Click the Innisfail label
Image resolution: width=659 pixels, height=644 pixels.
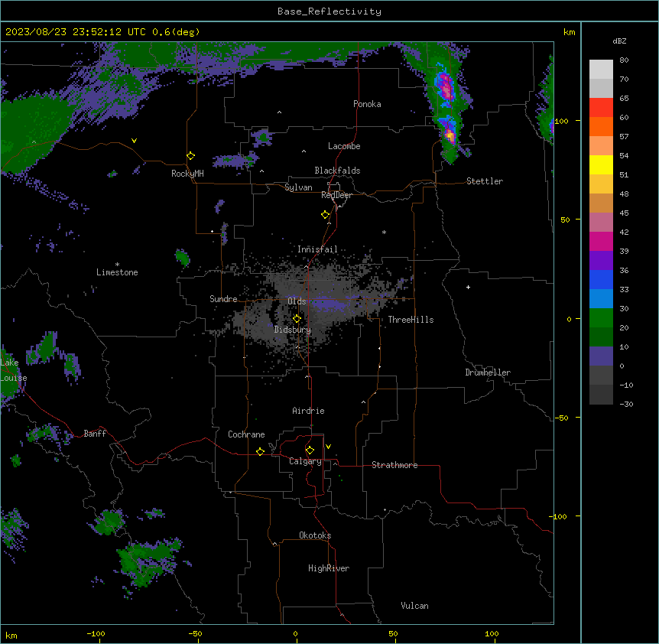(317, 249)
